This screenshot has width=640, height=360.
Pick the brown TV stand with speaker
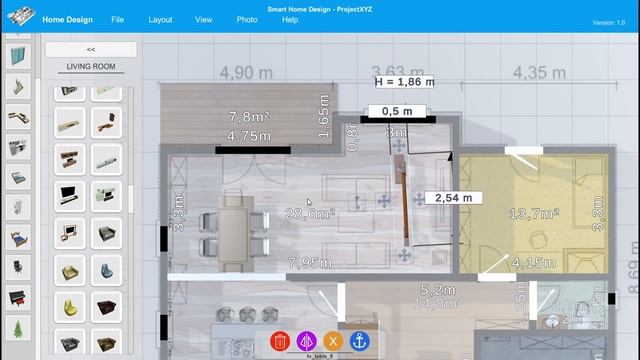pos(106,123)
